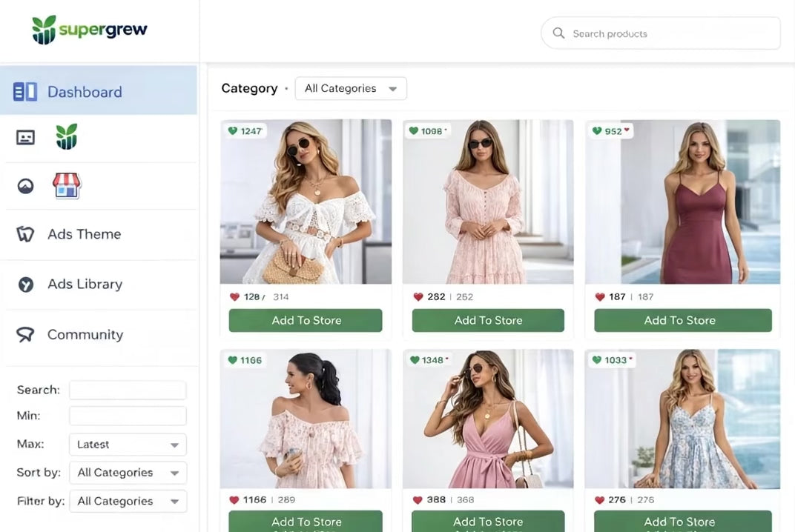The image size is (795, 532).
Task: Click the Search products input field
Action: (x=667, y=33)
